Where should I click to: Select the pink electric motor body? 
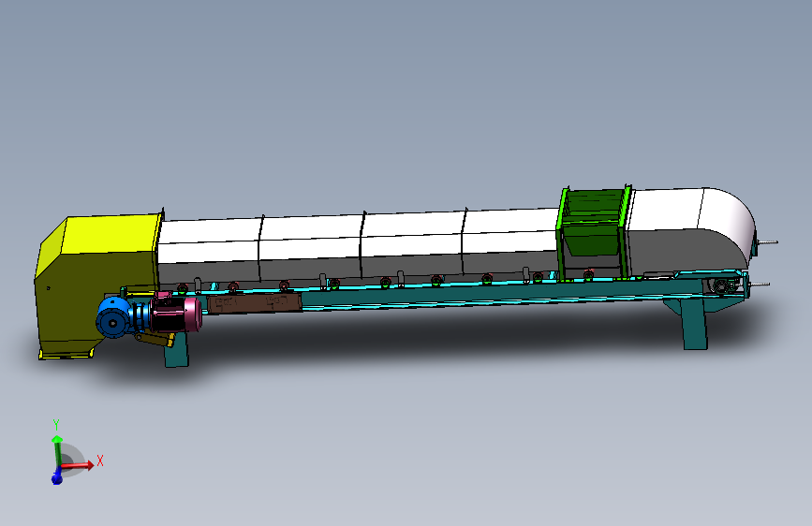[179, 314]
